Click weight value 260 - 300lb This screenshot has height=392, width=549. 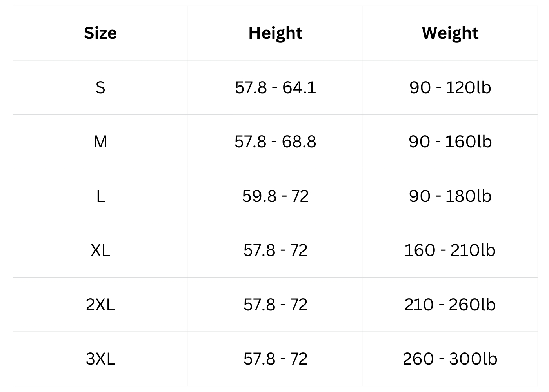coord(450,359)
